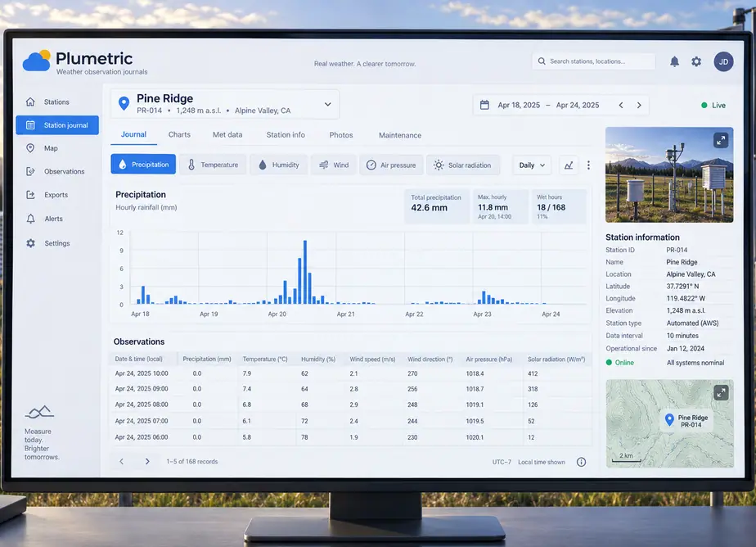
Task: Select the Journal tab
Action: pos(133,134)
